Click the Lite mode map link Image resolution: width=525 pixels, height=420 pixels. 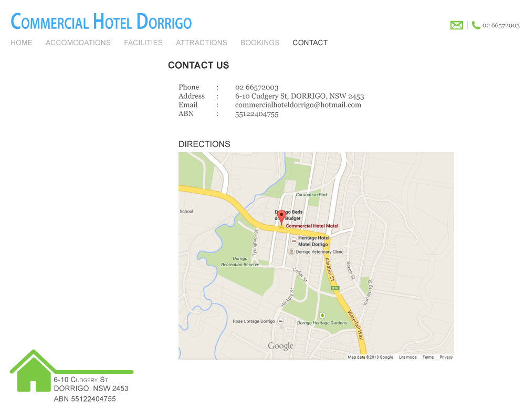[x=407, y=357]
